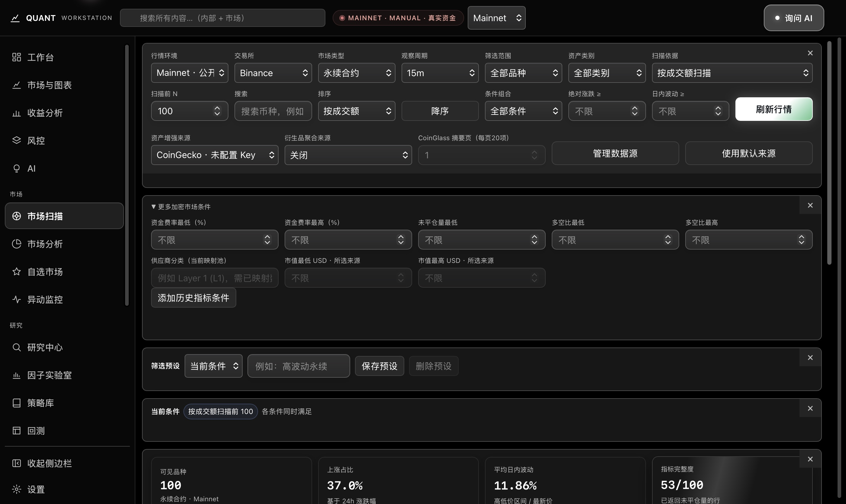Open 风控 layers icon in sidebar
Viewport: 846px width, 504px height.
coord(16,140)
